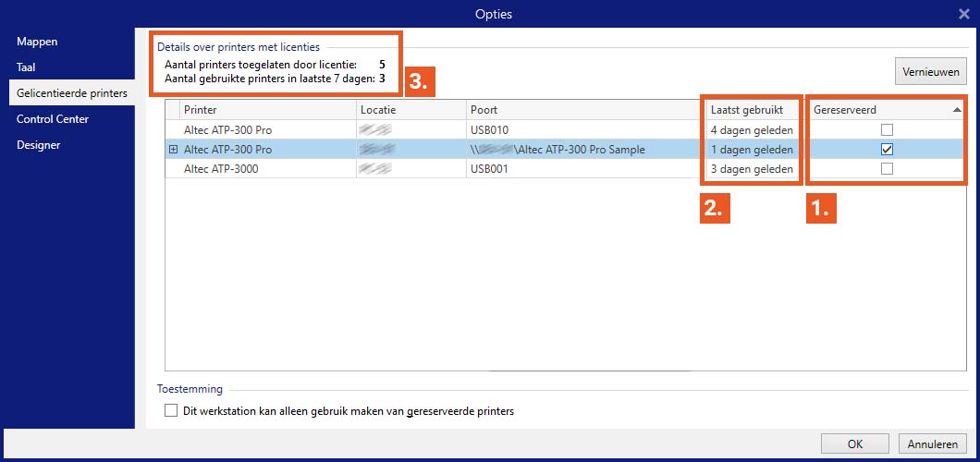980x462 pixels.
Task: Go to the Designer section
Action: [x=39, y=145]
